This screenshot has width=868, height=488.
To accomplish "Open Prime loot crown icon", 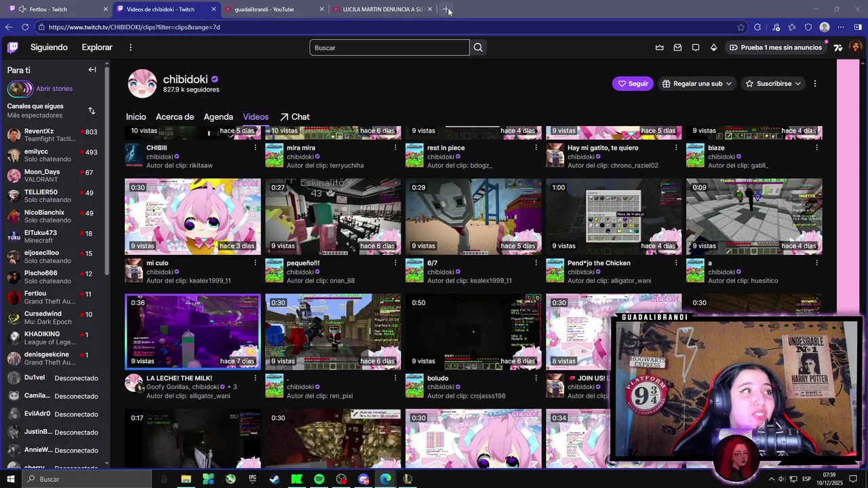I will point(659,47).
